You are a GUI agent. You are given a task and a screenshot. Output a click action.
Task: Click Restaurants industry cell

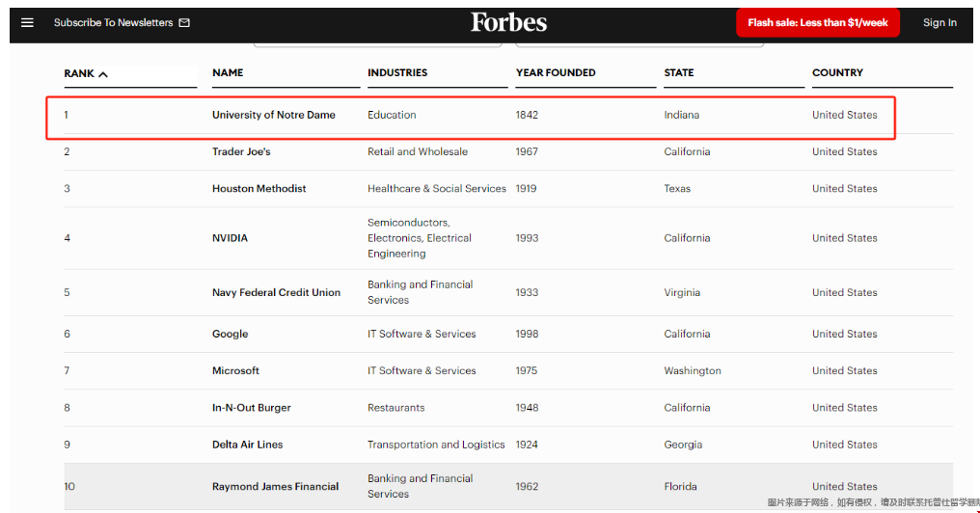(x=396, y=407)
